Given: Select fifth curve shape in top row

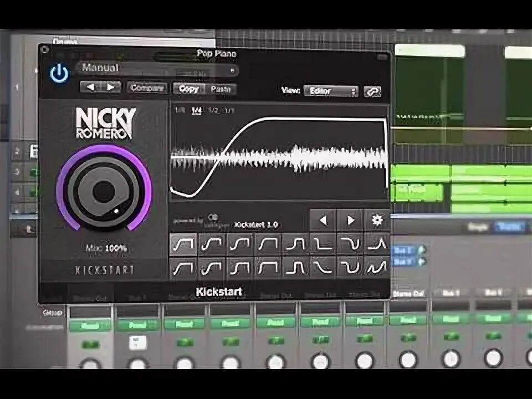Looking at the screenshot, I should pyautogui.click(x=295, y=244).
